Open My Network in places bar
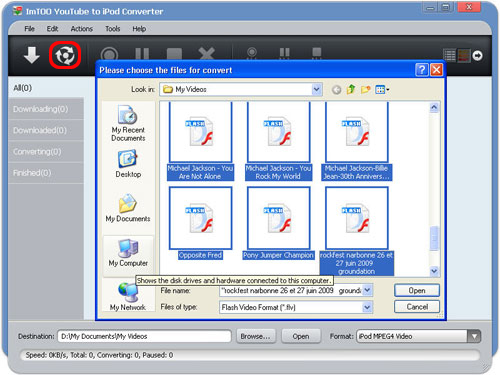Screen dimensions: 500x375 tap(128, 297)
